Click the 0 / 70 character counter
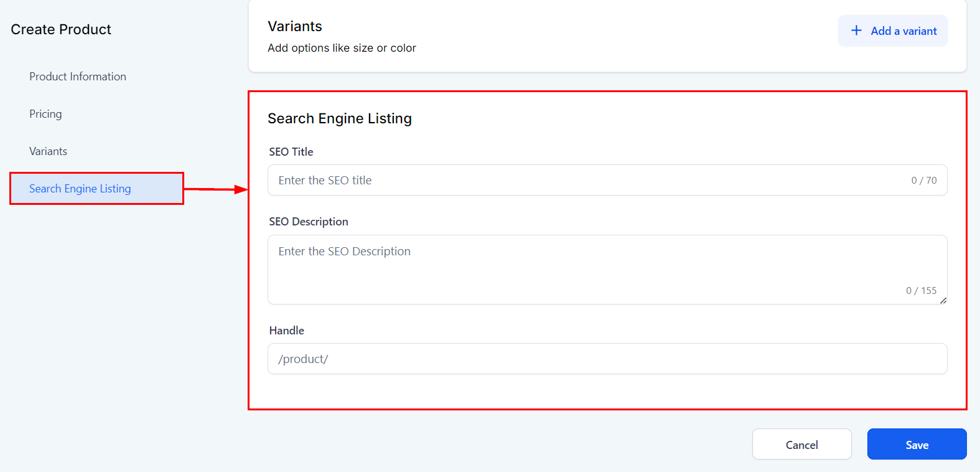The image size is (980, 472). [923, 181]
